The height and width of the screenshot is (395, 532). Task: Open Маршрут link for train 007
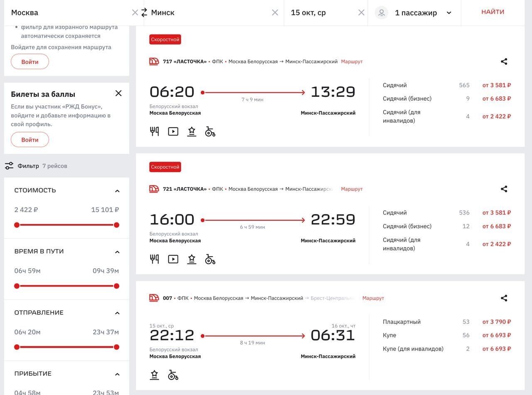point(373,298)
